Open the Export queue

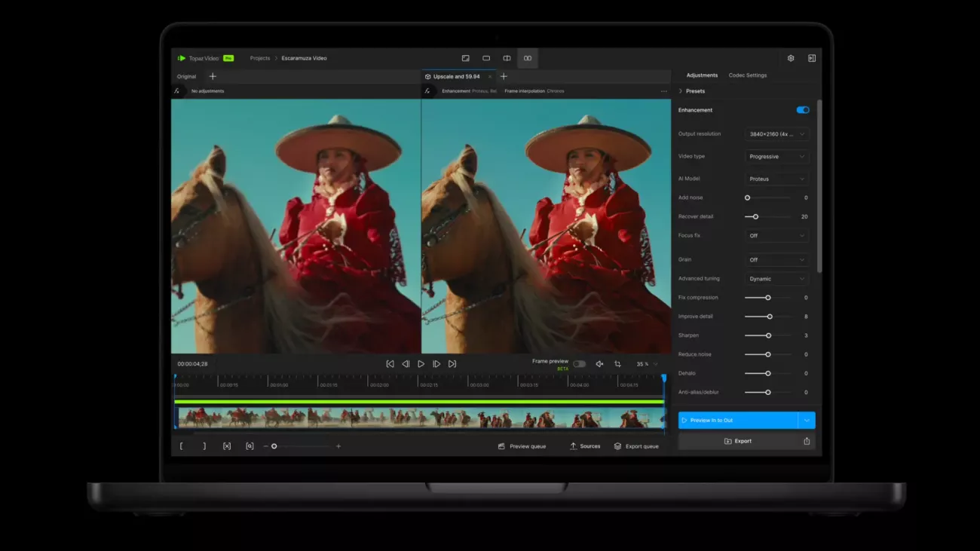[x=636, y=446]
